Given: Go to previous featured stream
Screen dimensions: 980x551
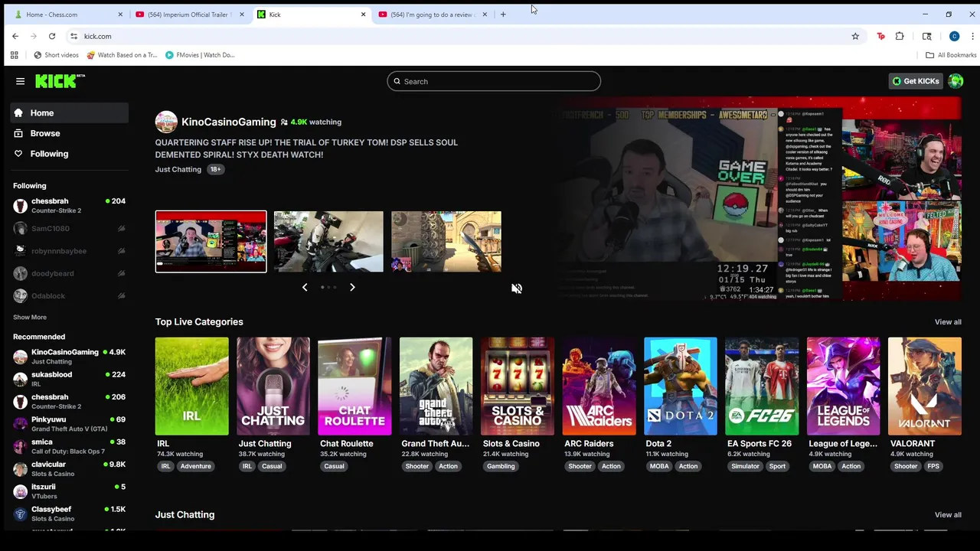Looking at the screenshot, I should click(x=305, y=287).
